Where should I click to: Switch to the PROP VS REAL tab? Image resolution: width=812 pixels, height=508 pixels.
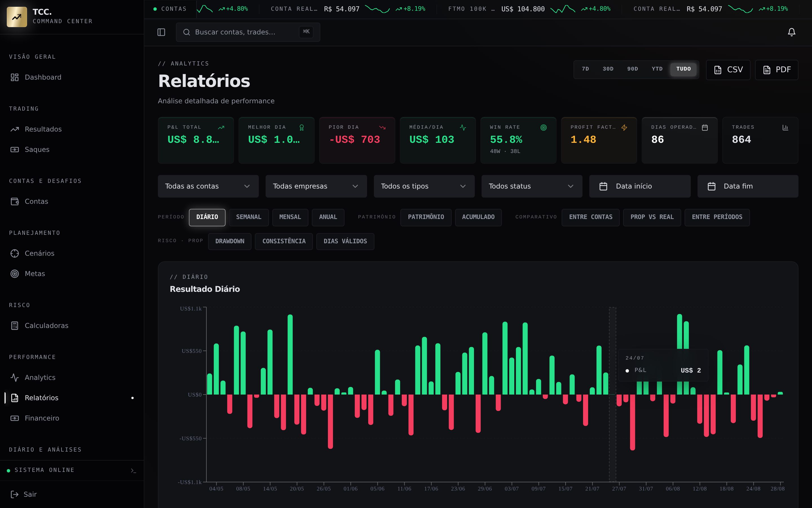[652, 217]
